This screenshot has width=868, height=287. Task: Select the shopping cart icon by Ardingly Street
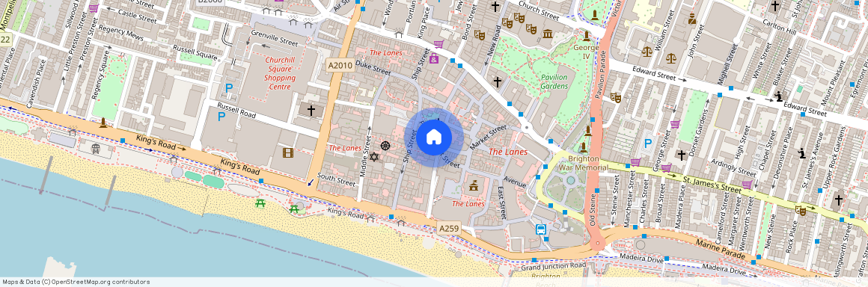[747, 184]
